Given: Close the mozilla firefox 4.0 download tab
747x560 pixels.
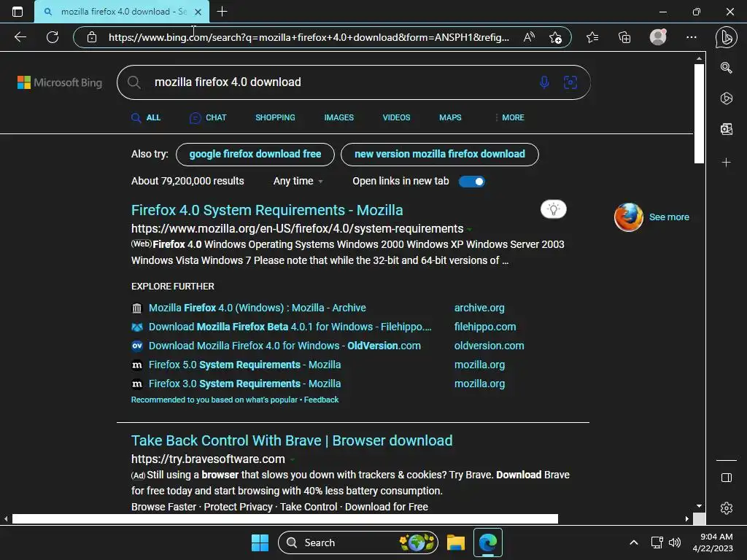Looking at the screenshot, I should (x=198, y=12).
